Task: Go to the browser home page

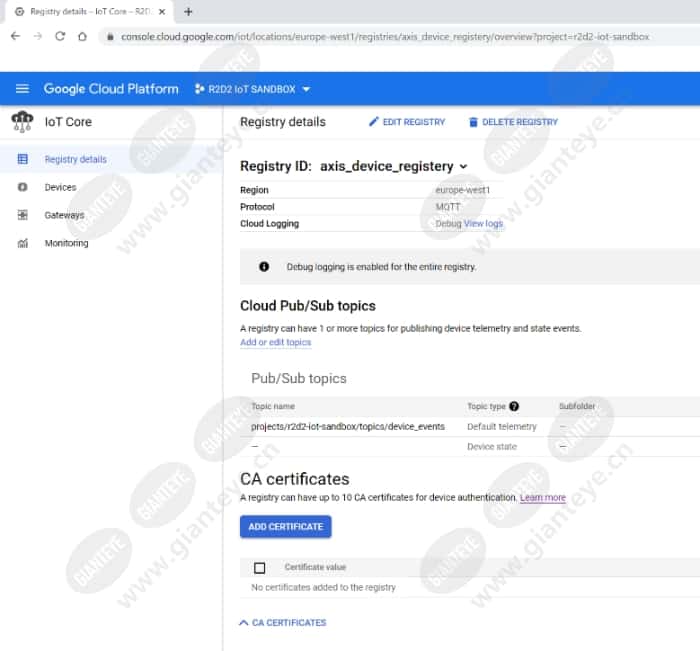Action: (82, 36)
